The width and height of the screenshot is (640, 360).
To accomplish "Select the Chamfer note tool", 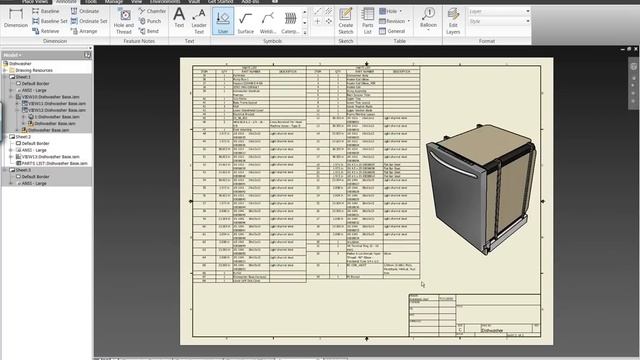I will 152,11.
